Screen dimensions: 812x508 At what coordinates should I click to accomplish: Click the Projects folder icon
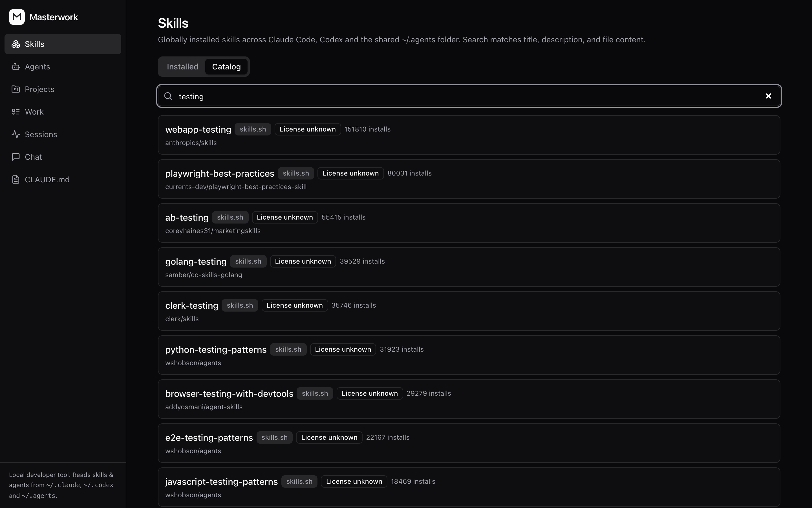(x=16, y=89)
